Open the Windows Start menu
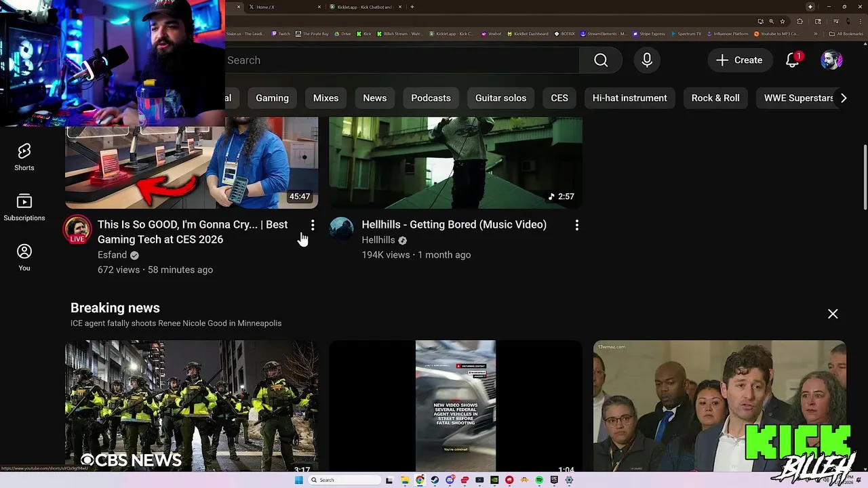868x488 pixels. [298, 480]
